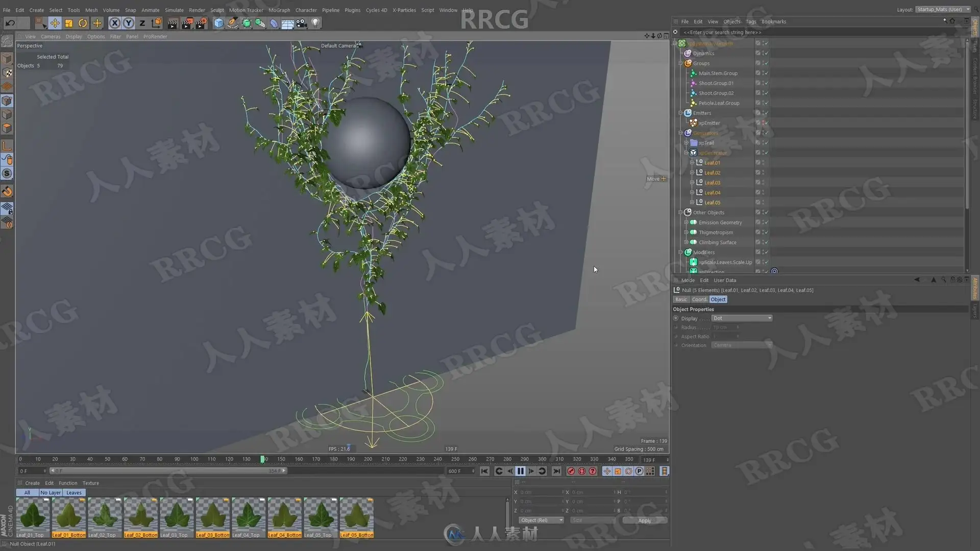Click the green Subdivision Surface generator icon
Image resolution: width=980 pixels, height=551 pixels.
coord(247,23)
